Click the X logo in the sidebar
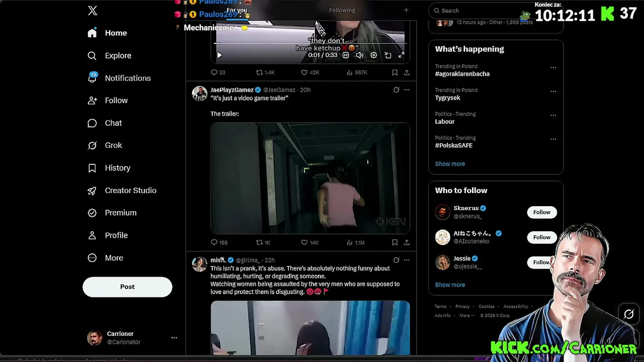Viewport: 644px width, 362px height. 93,11
